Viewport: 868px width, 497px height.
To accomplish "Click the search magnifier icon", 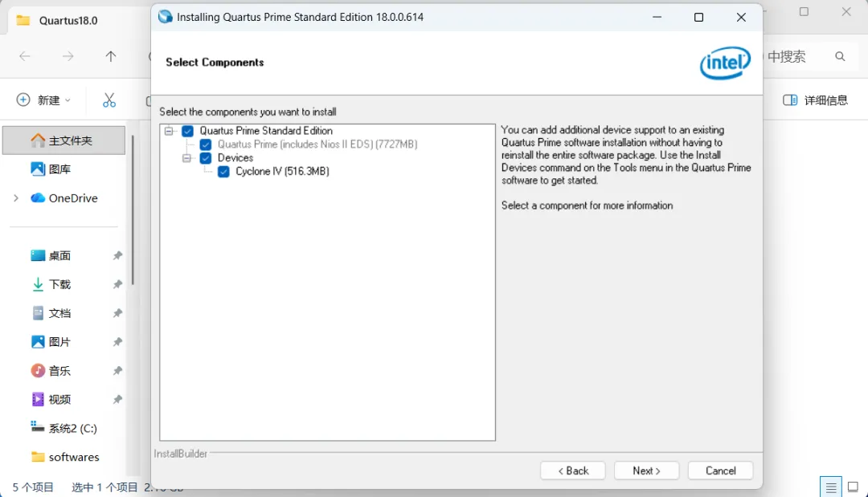I will pyautogui.click(x=840, y=56).
